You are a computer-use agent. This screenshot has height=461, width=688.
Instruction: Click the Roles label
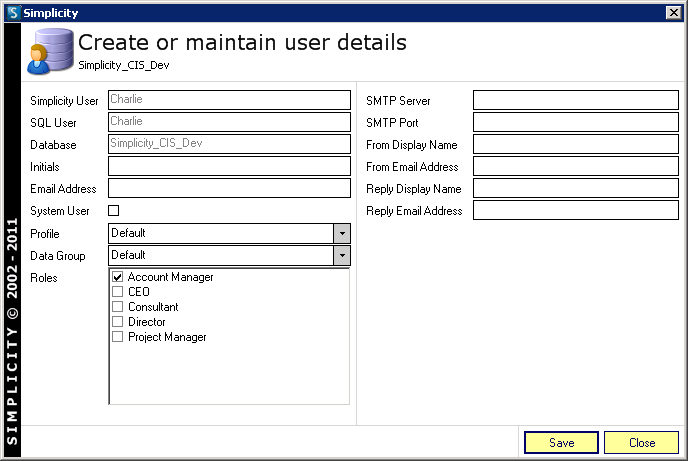tap(44, 278)
